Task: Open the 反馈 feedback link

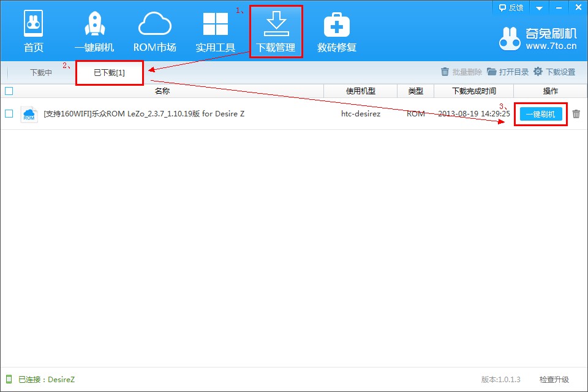Action: coord(511,8)
